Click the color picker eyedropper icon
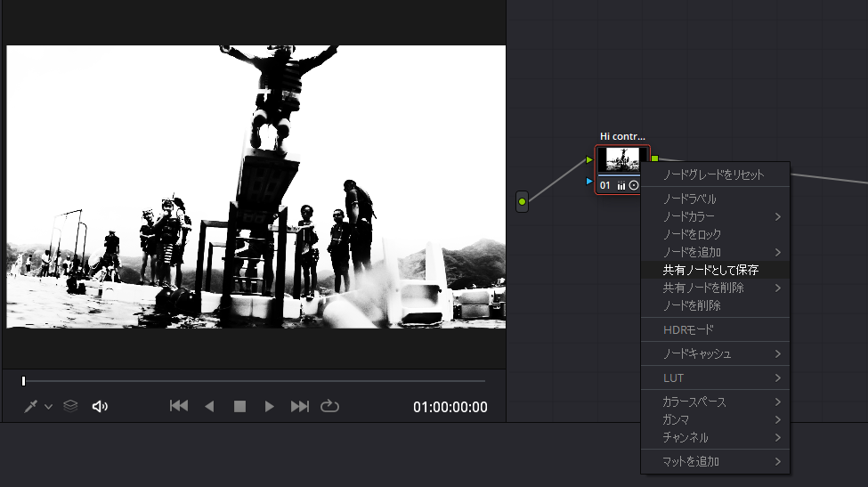Viewport: 868px width, 487px height. click(x=30, y=406)
